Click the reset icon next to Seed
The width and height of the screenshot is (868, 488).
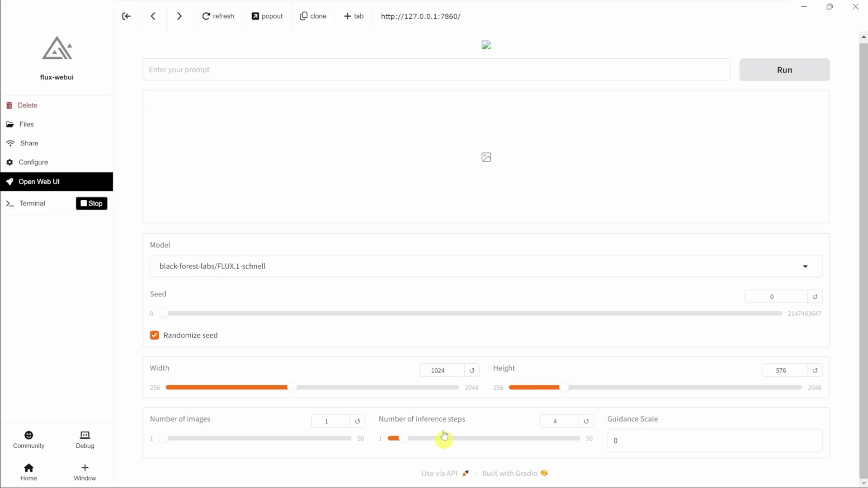click(815, 296)
